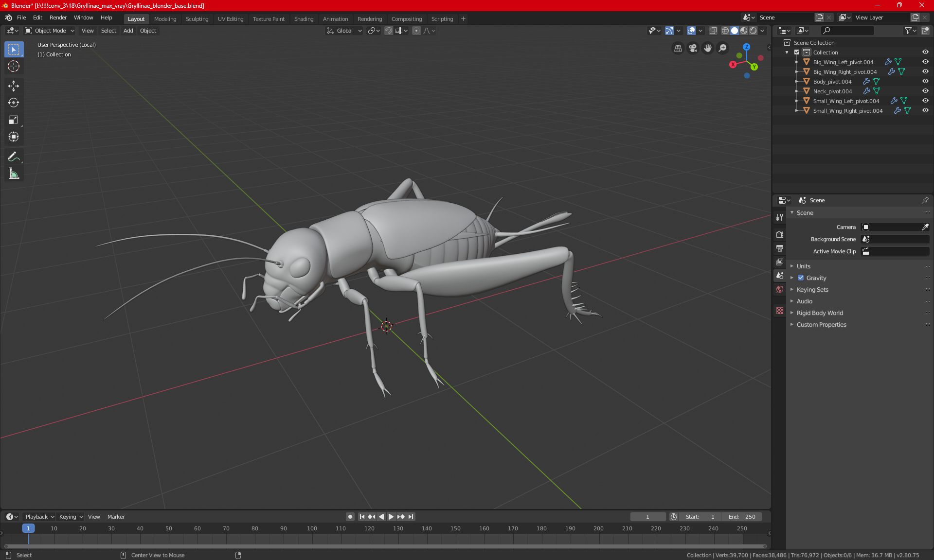Jump to the first frame
934x560 pixels.
(x=362, y=517)
